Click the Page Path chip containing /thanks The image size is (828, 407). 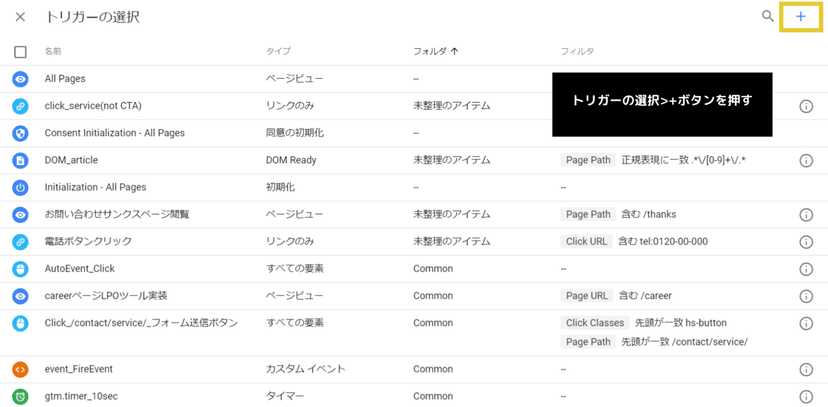(x=588, y=214)
